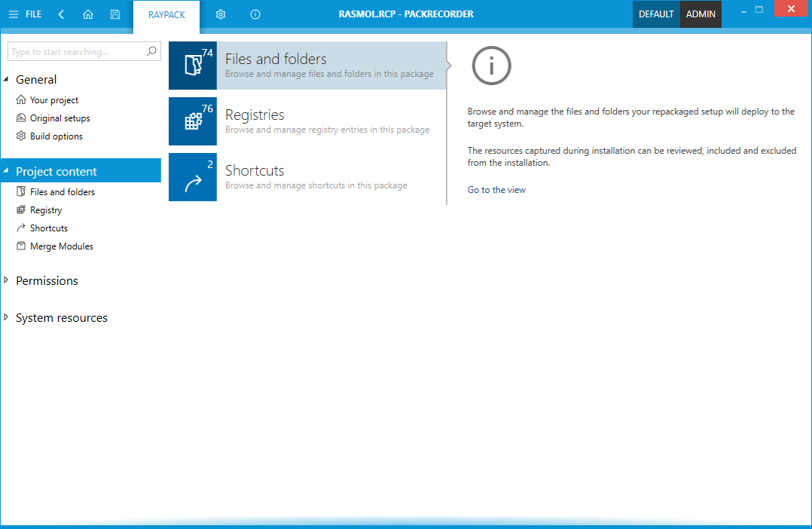
Task: Switch to the RAYPACK tab
Action: pos(166,15)
